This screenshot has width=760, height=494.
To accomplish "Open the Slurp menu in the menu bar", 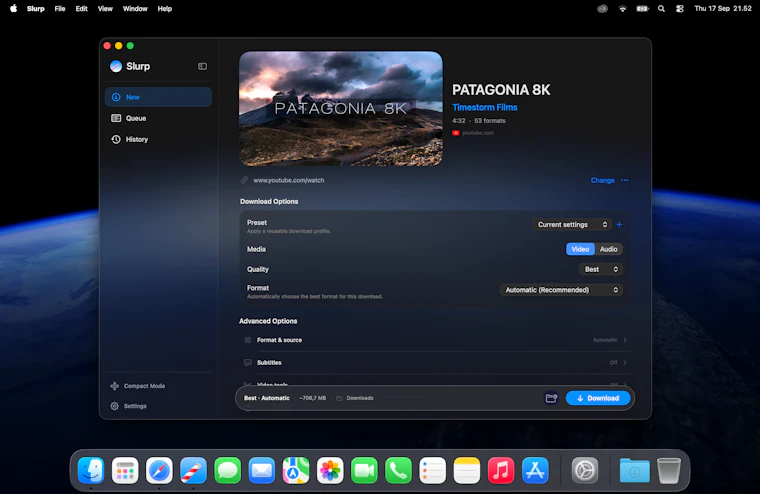I will tap(35, 9).
